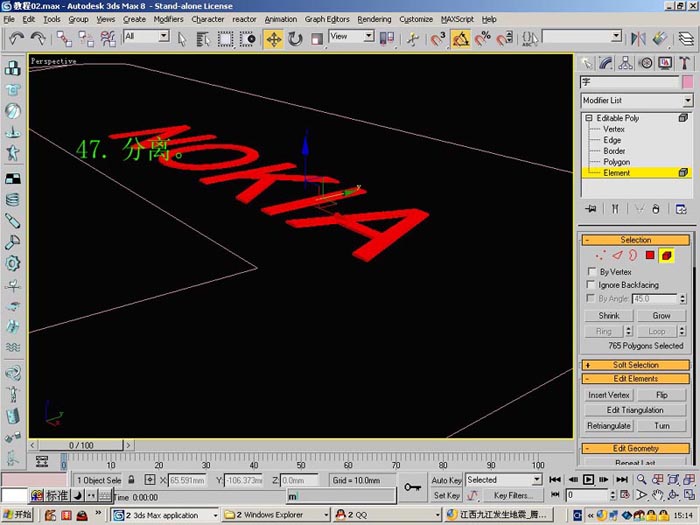Select the Select and Link tool
The image size is (700, 525).
[x=64, y=39]
